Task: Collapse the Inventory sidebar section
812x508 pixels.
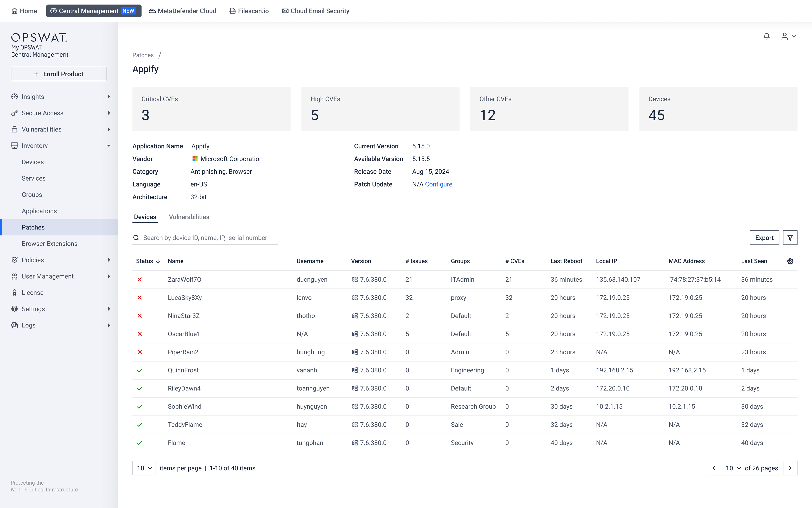Action: click(x=109, y=146)
